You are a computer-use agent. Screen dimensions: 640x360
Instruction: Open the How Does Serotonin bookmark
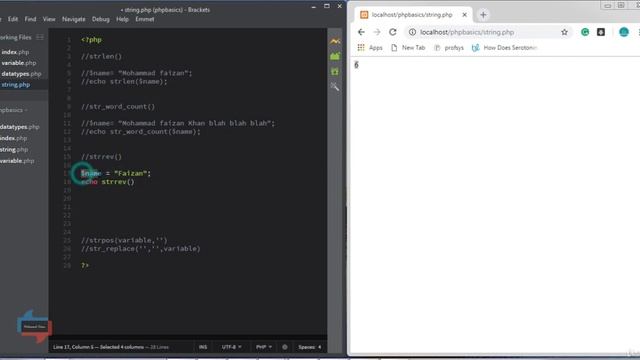point(504,48)
